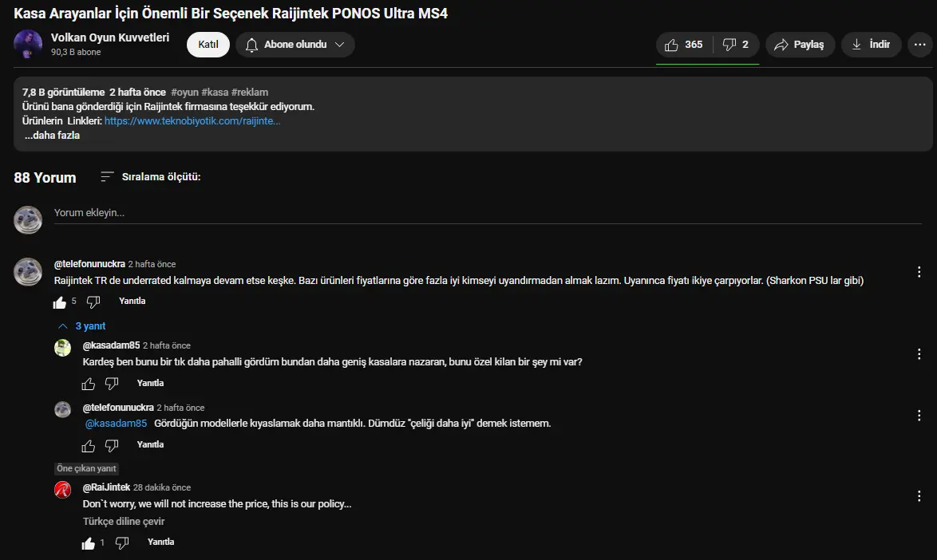The height and width of the screenshot is (560, 937).
Task: Like the @telefonunuckra reply mentioning @kasadam85
Action: 89,445
